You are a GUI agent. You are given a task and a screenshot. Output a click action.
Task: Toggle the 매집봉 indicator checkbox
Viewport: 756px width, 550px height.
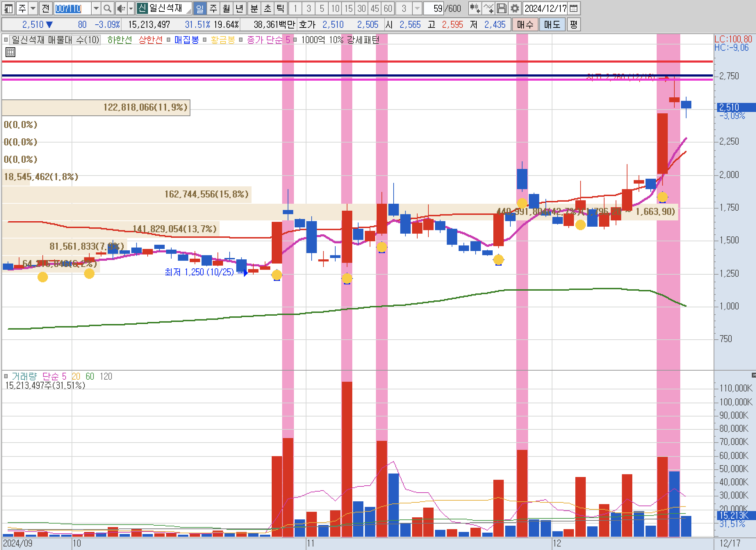tap(169, 40)
